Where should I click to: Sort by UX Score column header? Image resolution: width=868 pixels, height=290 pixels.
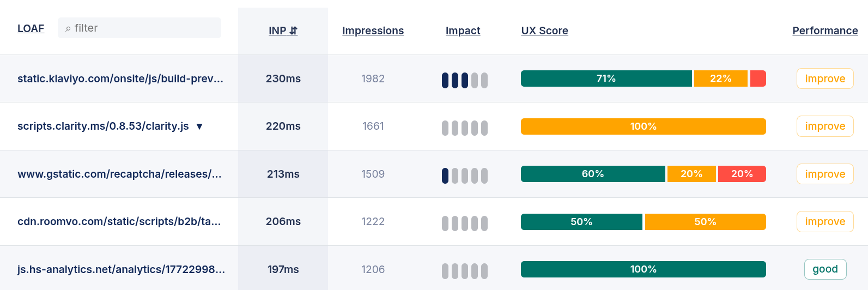coord(544,31)
